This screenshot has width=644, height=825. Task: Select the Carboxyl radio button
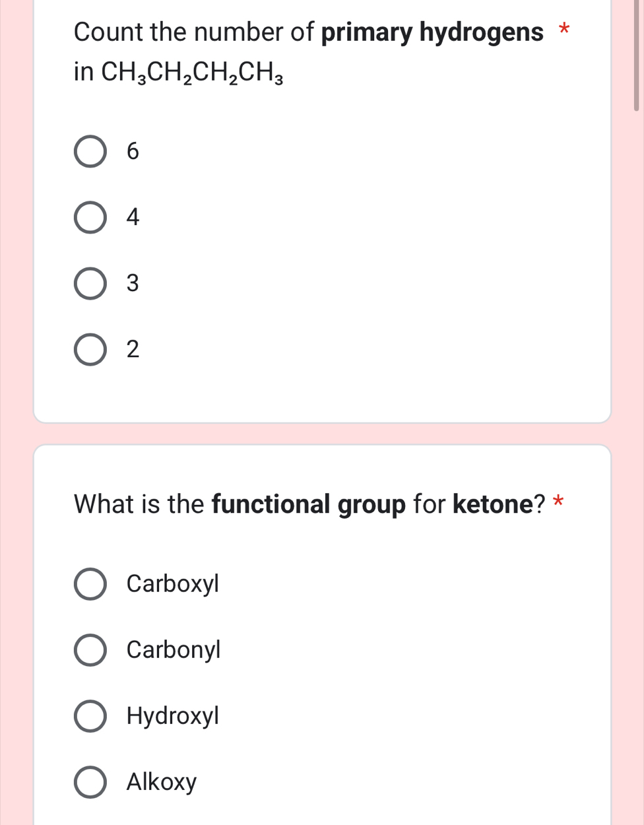pyautogui.click(x=90, y=584)
